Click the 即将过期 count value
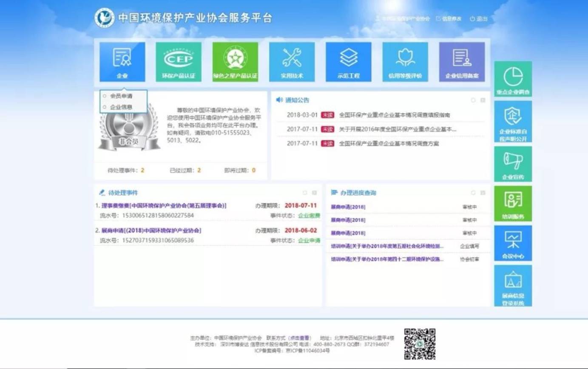This screenshot has height=369, width=588. point(254,170)
